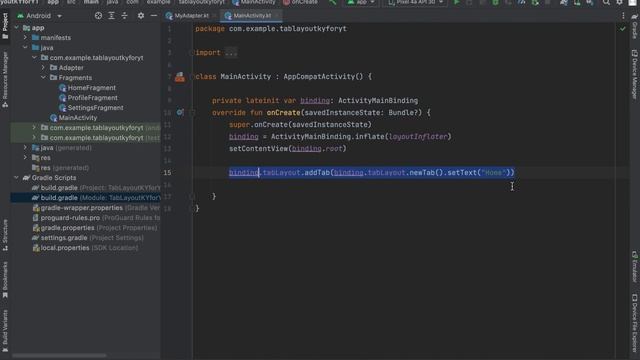
Task: Collapse the app module node
Action: [16, 28]
